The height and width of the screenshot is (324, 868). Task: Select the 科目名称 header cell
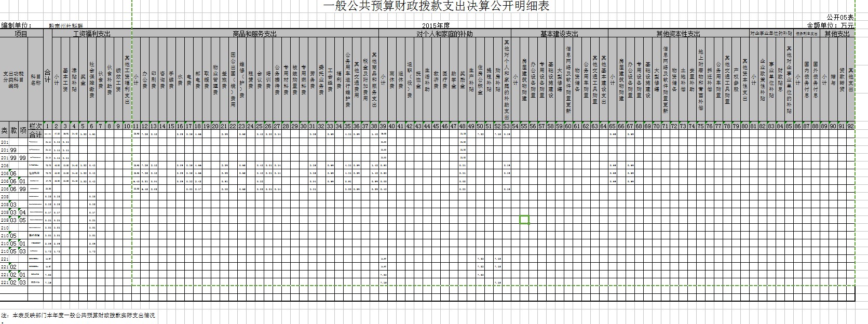click(x=36, y=79)
